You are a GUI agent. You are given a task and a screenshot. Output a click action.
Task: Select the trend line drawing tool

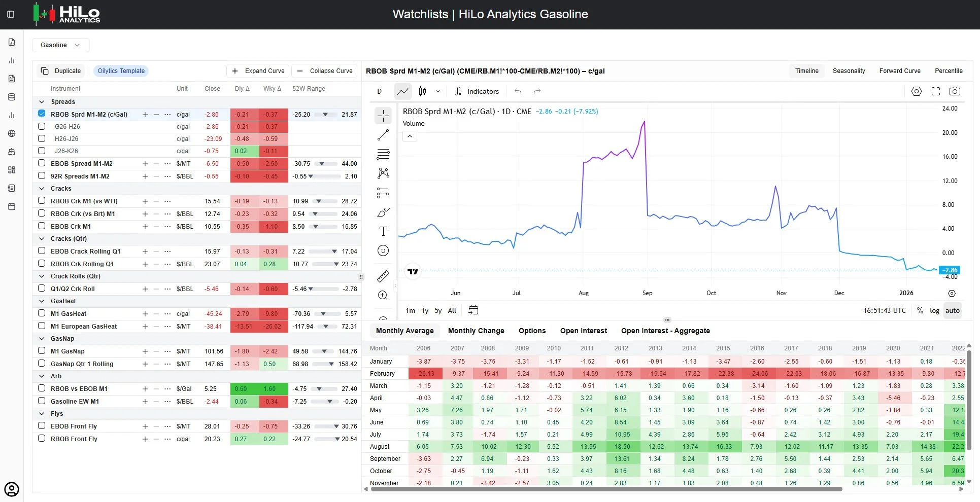[x=383, y=135]
